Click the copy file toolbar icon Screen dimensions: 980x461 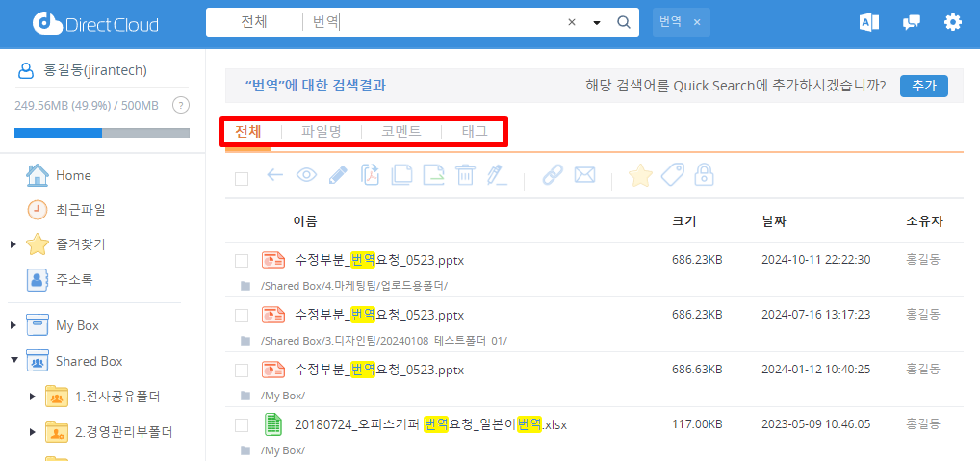401,175
